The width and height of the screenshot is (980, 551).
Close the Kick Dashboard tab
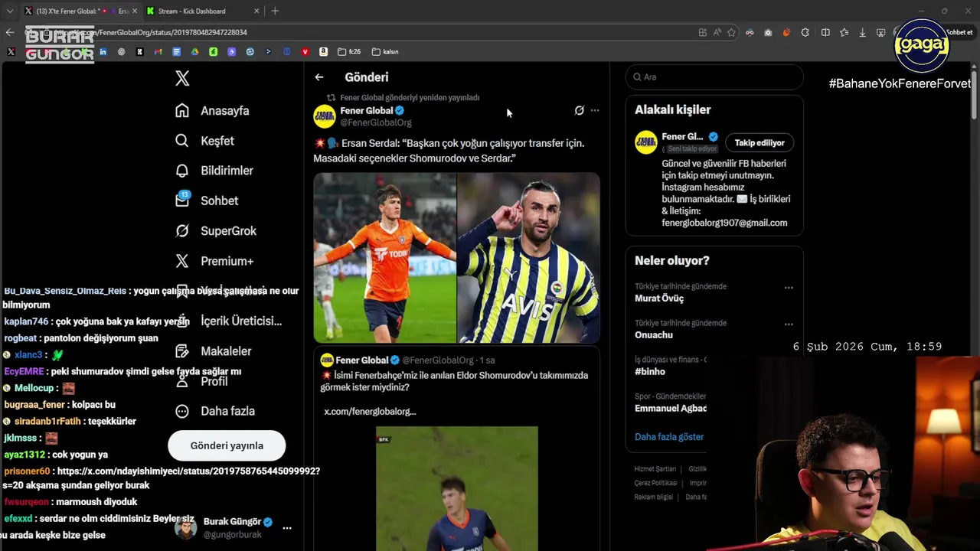[x=257, y=11]
